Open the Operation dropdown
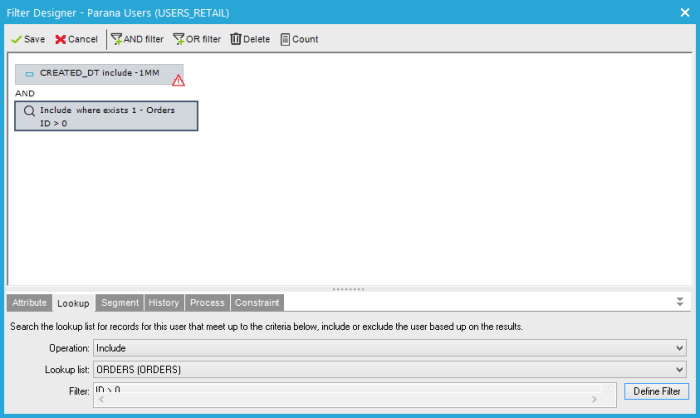 tap(389, 348)
